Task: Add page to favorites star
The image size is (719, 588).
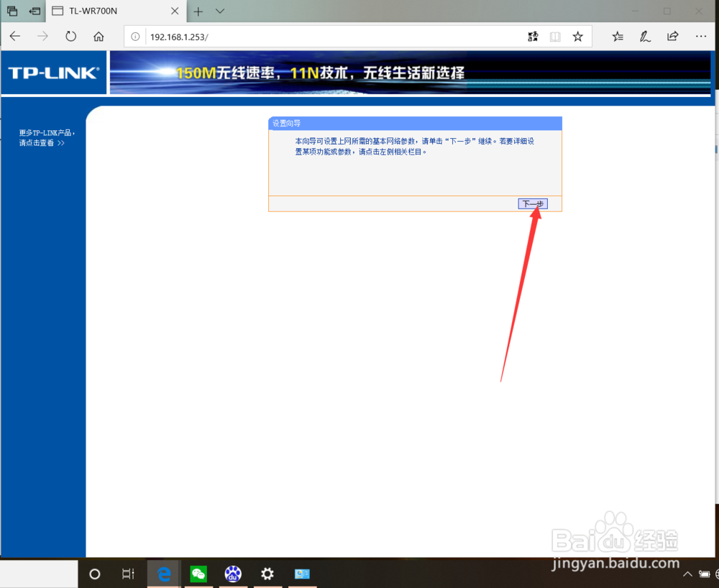Action: pos(578,37)
